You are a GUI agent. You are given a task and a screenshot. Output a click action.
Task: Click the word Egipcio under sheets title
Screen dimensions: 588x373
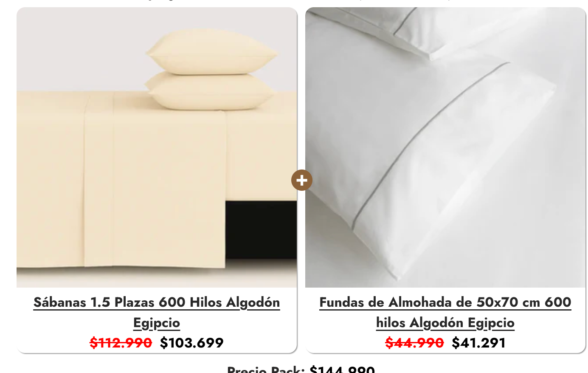point(157,323)
